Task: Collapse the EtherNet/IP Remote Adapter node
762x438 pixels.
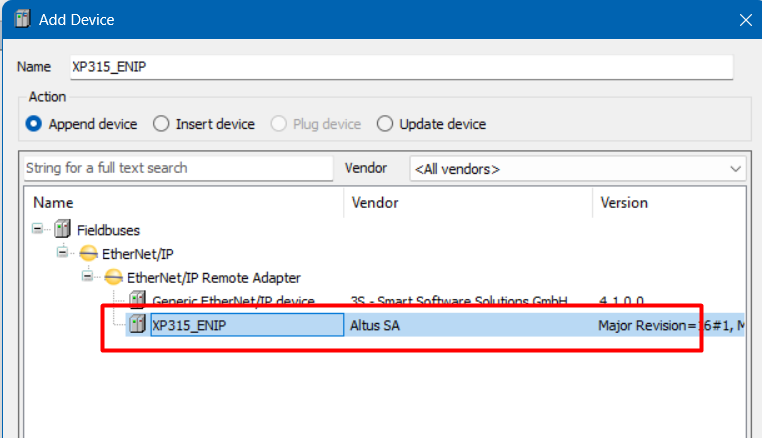Action: pyautogui.click(x=87, y=277)
